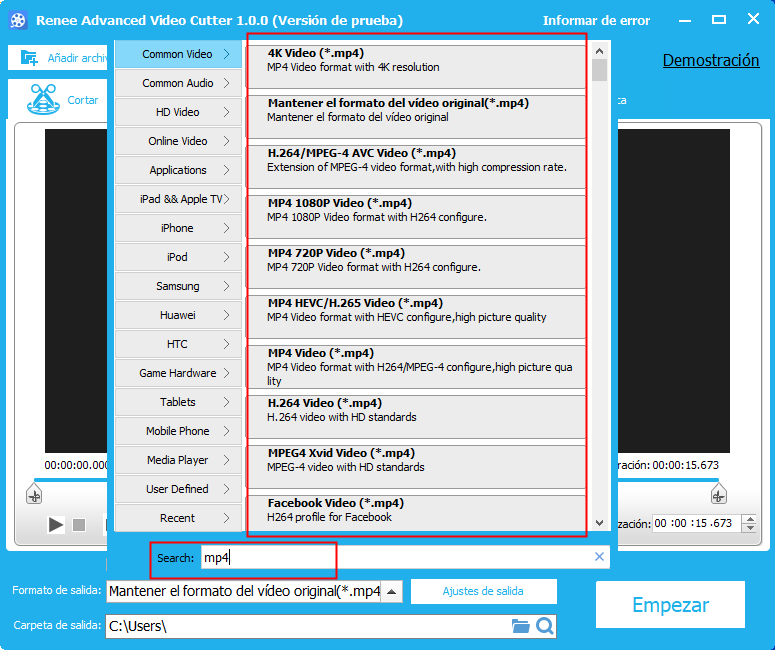Viewport: 775px width, 650px height.
Task: Open Recent category
Action: 178,518
